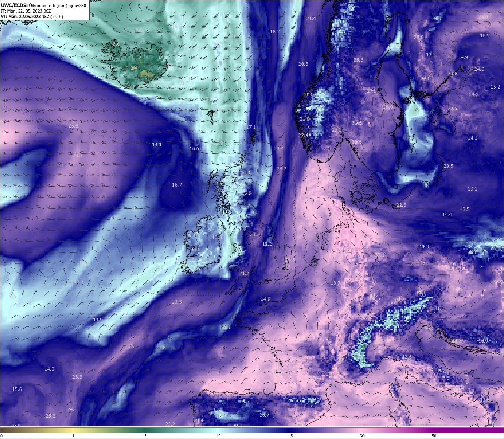Click the '50' tick label on the color scale

click(434, 436)
